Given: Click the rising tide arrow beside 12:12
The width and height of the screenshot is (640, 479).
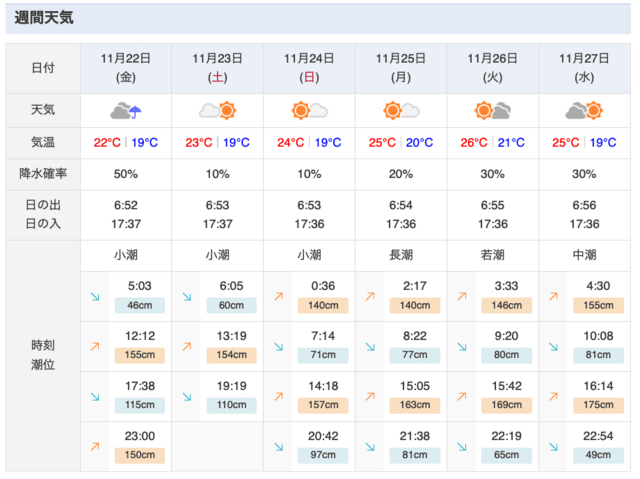Looking at the screenshot, I should 95,347.
